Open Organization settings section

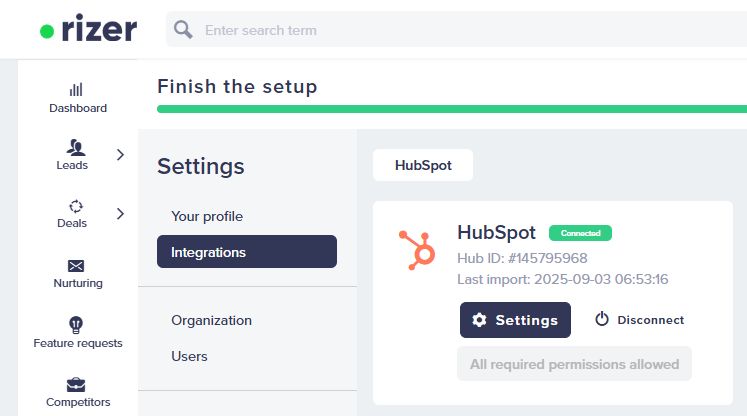tap(212, 320)
